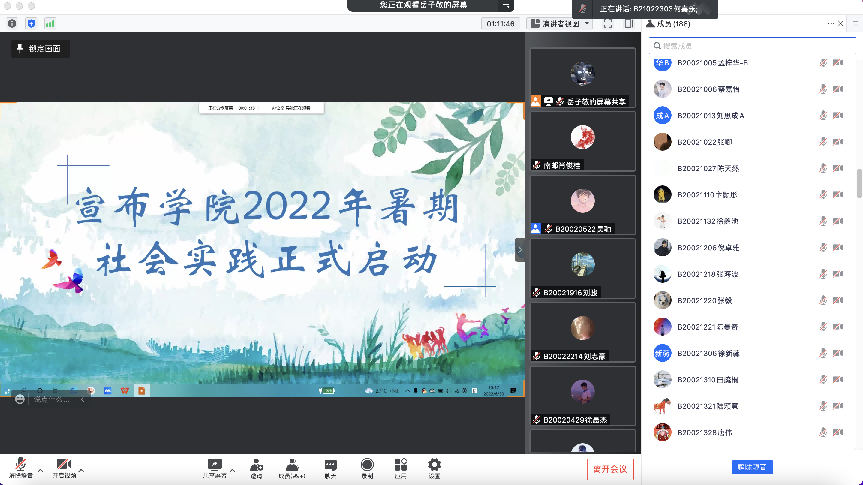Collapse the video strip with the chevron handle
The width and height of the screenshot is (863, 485).
tap(520, 250)
